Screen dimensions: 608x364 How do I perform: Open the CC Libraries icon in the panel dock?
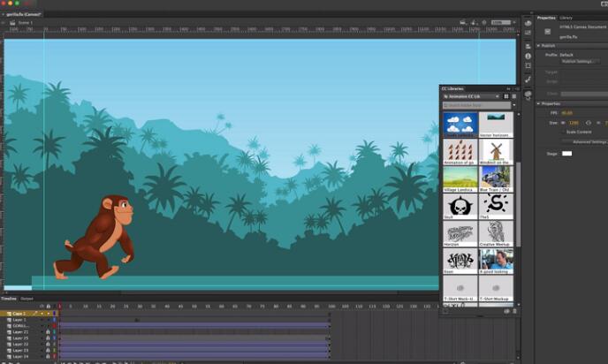coord(528,94)
